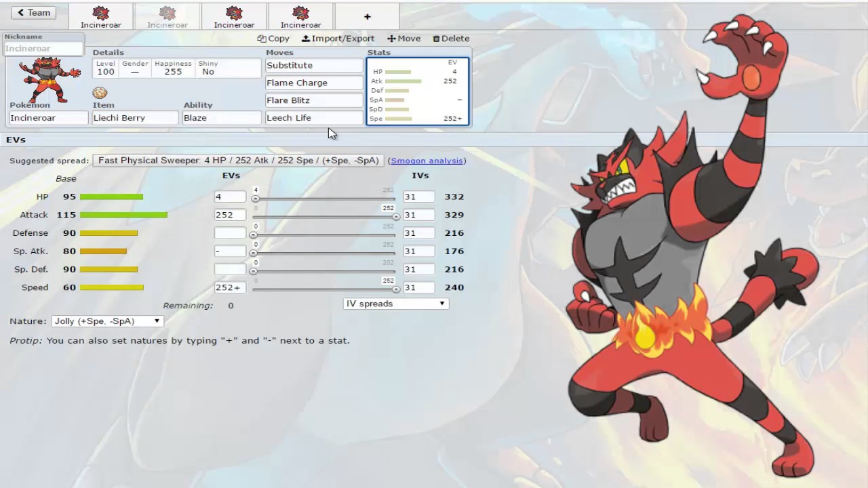This screenshot has width=868, height=488.
Task: Click the Nickname input field
Action: click(43, 49)
